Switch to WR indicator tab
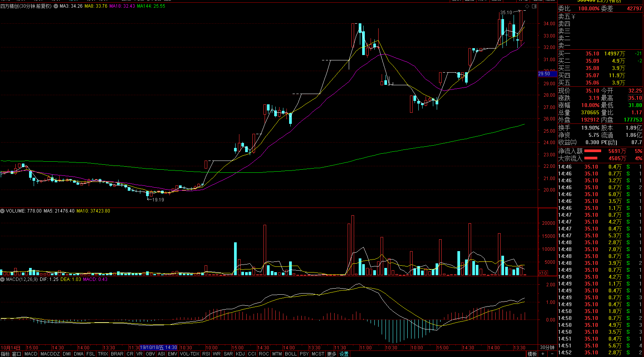 pyautogui.click(x=216, y=354)
